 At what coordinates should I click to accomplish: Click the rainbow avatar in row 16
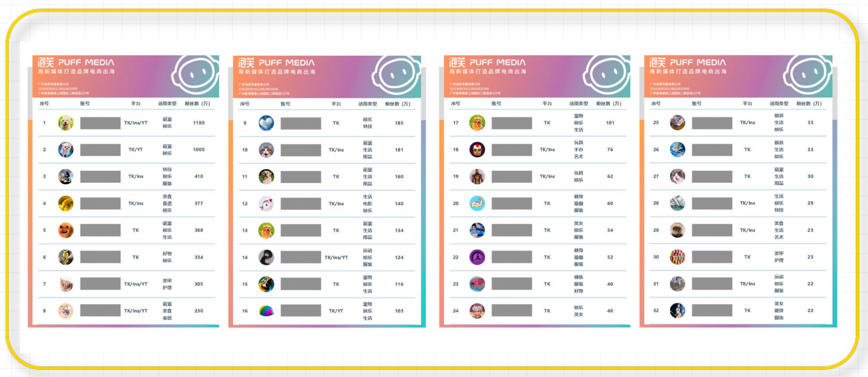pyautogui.click(x=266, y=311)
